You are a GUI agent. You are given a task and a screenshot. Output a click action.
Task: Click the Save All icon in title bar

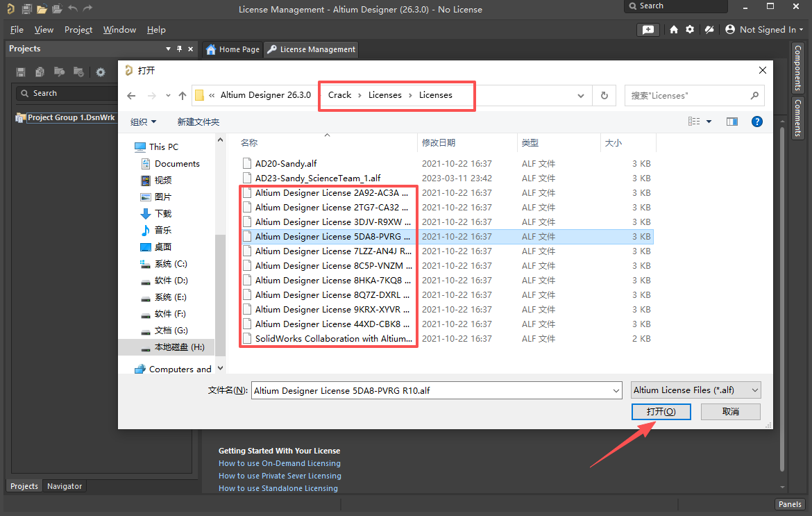coord(26,9)
